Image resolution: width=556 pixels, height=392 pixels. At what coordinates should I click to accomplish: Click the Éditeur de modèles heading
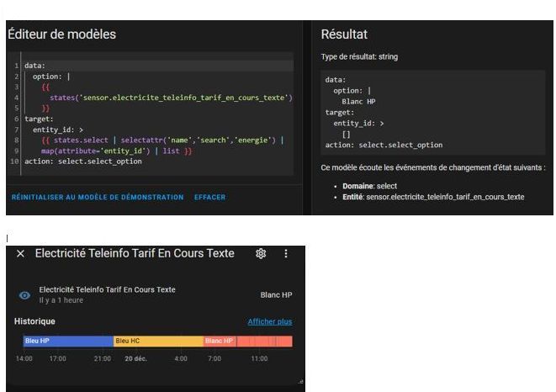[x=61, y=34]
